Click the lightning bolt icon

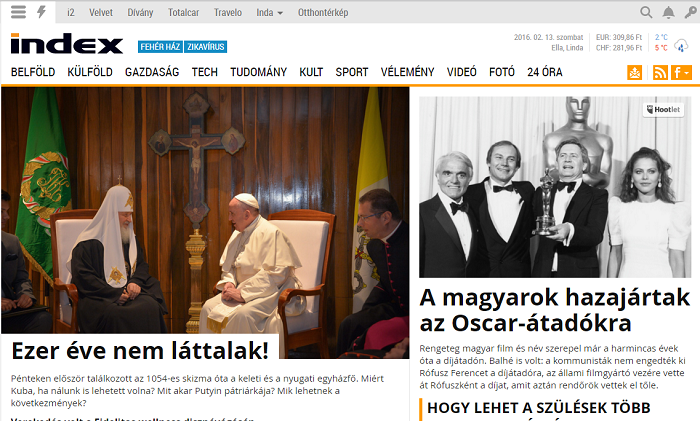click(42, 12)
